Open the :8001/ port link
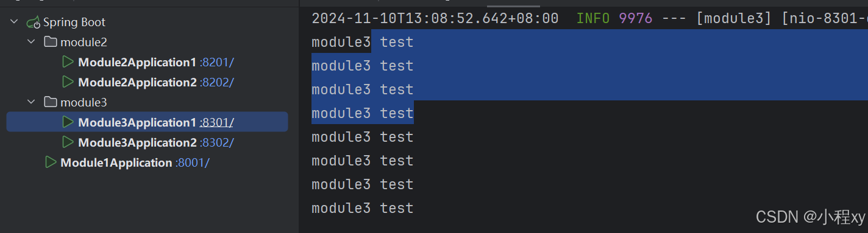This screenshot has height=233, width=868. click(x=193, y=162)
